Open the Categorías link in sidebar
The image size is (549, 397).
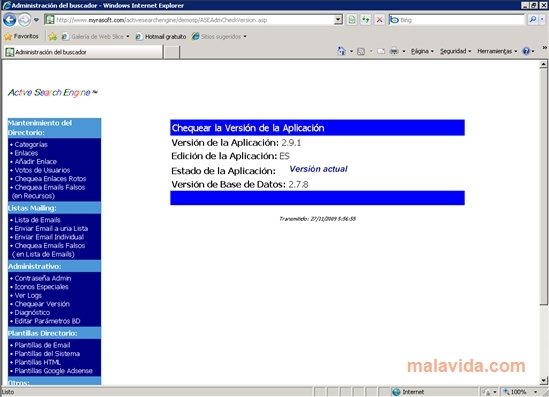[x=31, y=145]
